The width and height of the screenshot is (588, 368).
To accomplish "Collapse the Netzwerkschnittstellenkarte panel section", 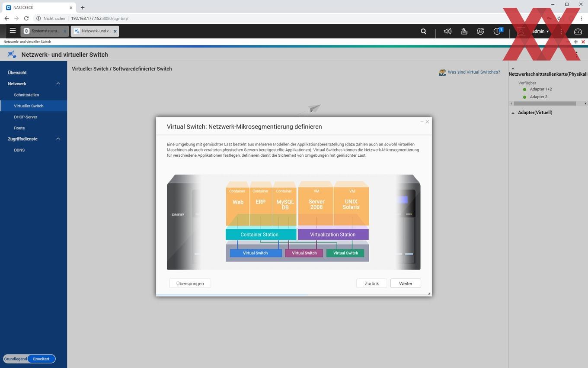I will 513,69.
